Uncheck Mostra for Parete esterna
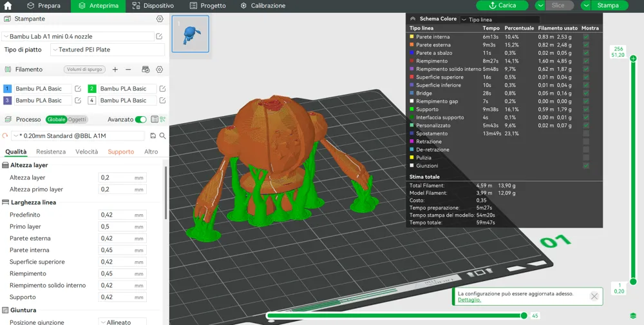 pyautogui.click(x=586, y=45)
